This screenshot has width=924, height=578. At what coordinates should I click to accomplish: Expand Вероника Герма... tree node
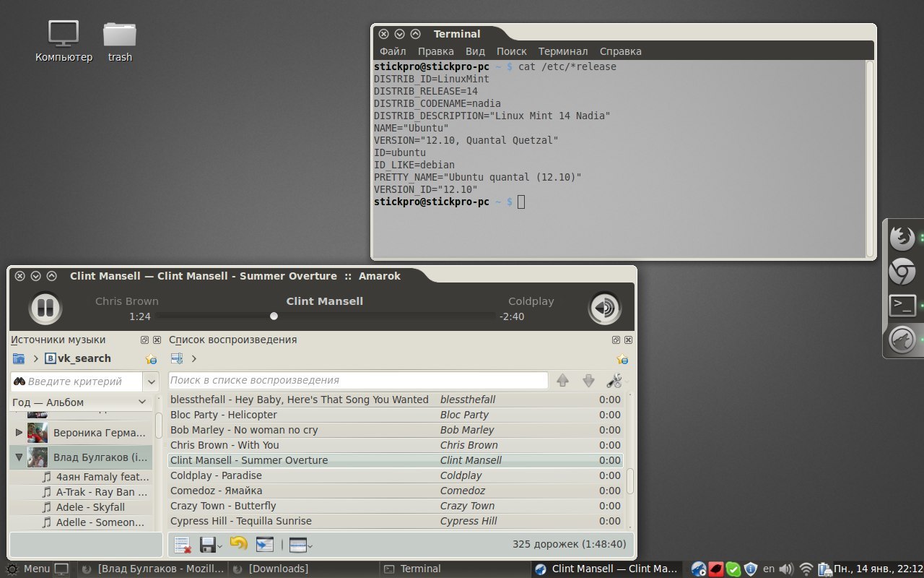(19, 433)
